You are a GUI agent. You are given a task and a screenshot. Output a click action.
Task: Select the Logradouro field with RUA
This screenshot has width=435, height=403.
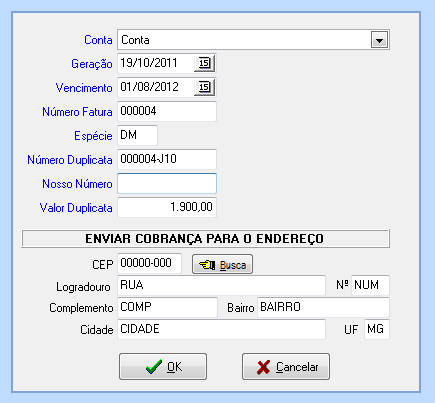(221, 285)
